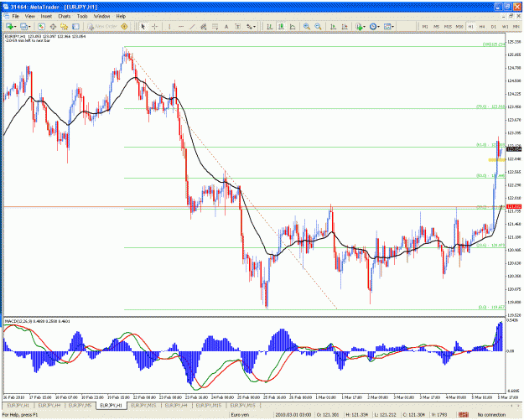Expand the Templates dropdown arrow
The height and width of the screenshot is (420, 524).
coord(393,27)
